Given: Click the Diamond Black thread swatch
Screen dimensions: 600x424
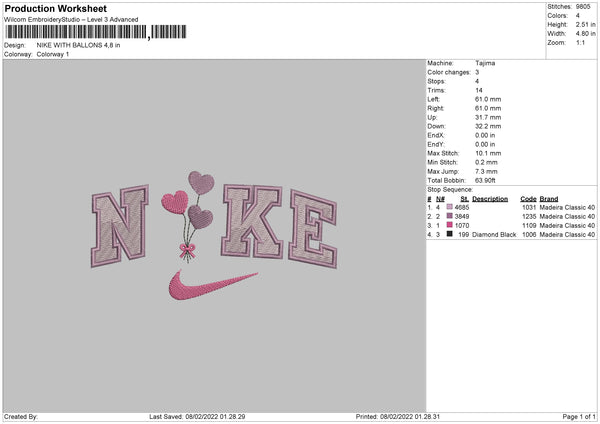Looking at the screenshot, I should click(x=450, y=234).
